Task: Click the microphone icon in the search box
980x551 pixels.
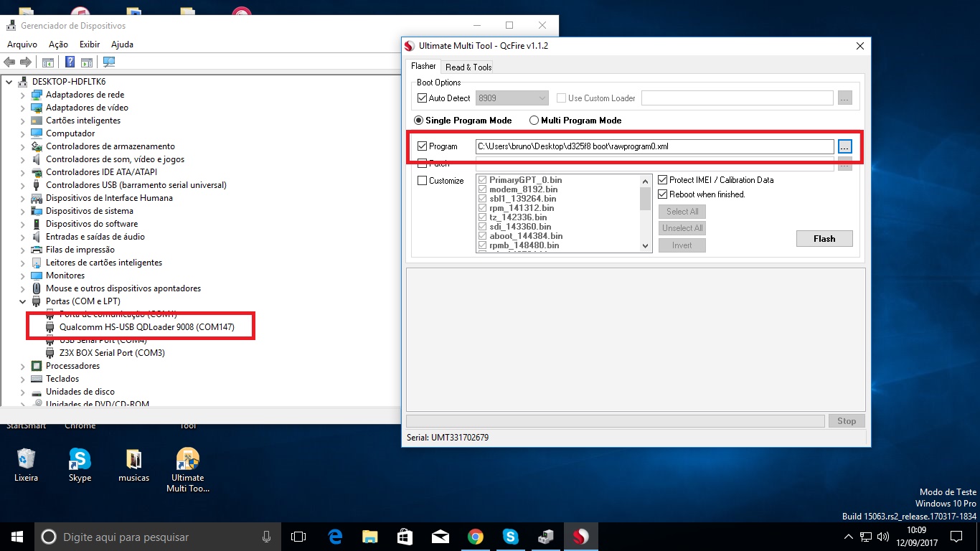Action: coord(266,537)
